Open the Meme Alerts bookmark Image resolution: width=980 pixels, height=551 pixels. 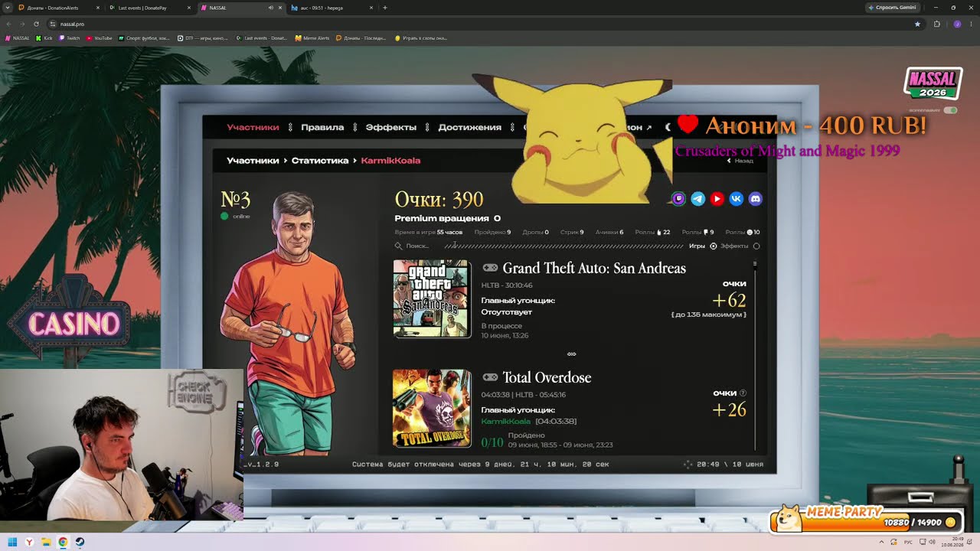[312, 37]
